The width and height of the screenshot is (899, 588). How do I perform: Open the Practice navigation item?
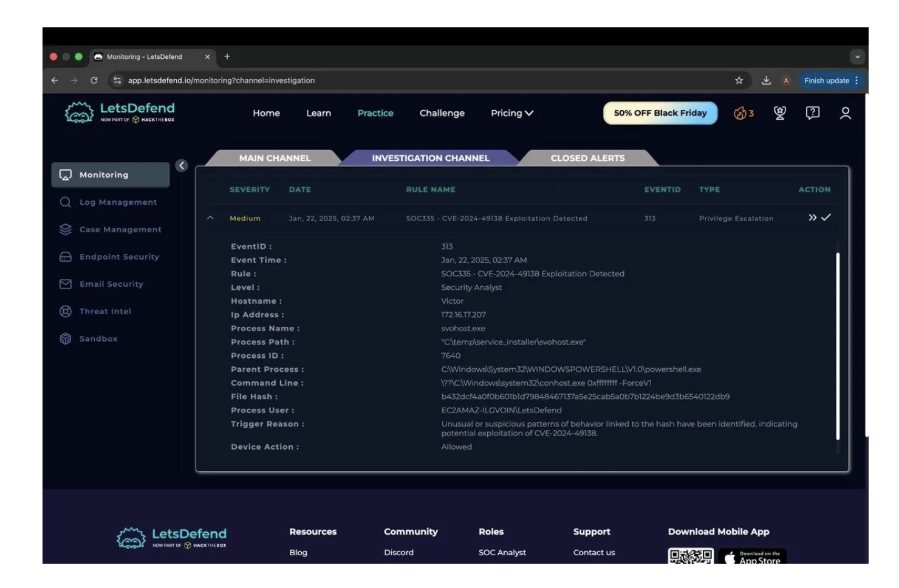tap(375, 113)
